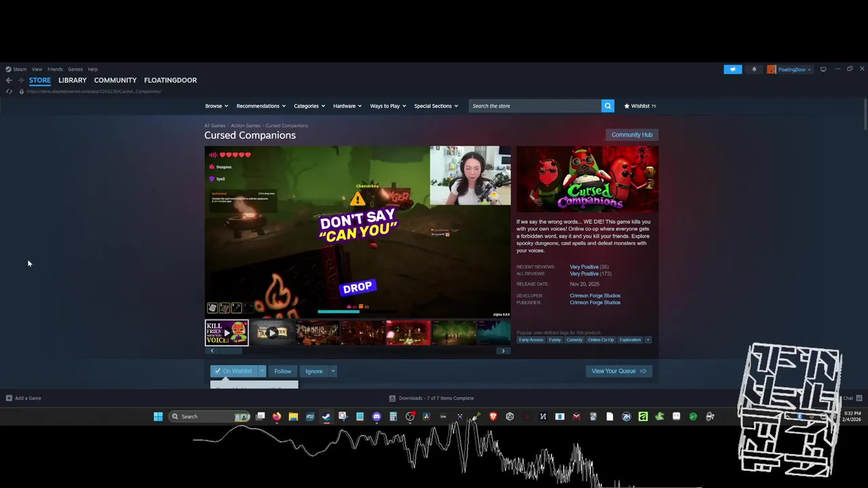Click the store search input field
868x488 pixels.
[535, 106]
